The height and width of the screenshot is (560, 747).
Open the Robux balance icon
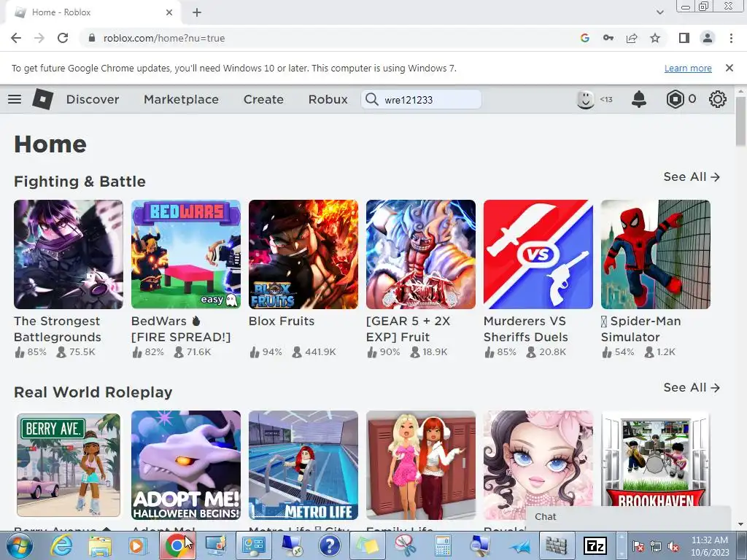coord(675,99)
